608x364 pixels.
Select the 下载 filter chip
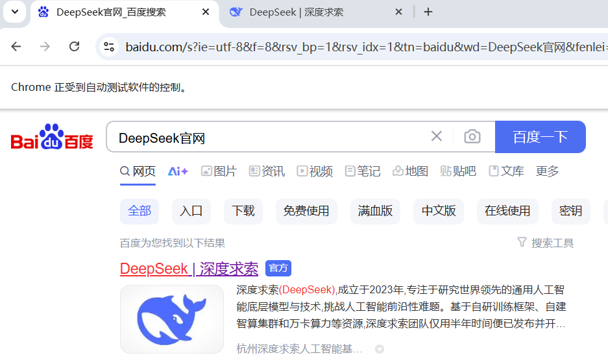click(x=243, y=212)
